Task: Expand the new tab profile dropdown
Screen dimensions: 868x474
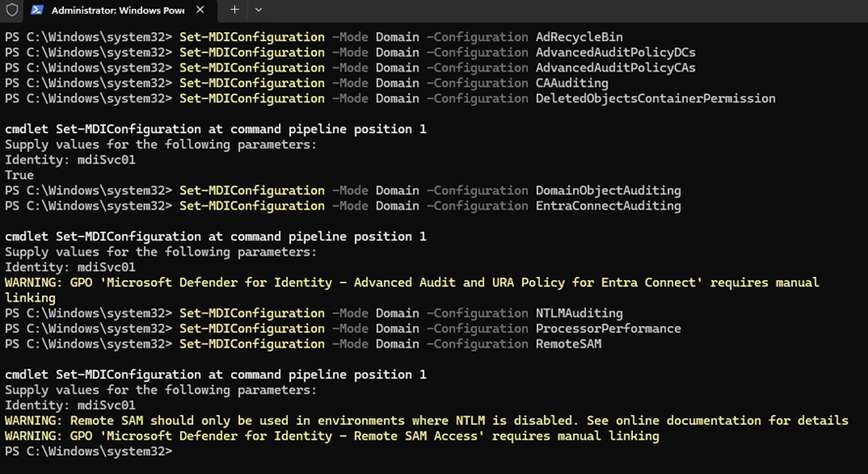Action: [x=259, y=10]
